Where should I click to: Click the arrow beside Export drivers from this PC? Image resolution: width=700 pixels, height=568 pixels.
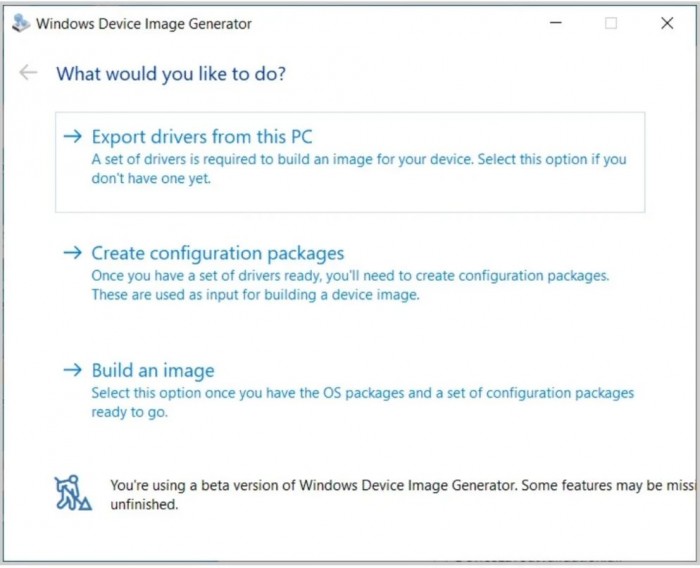point(73,136)
